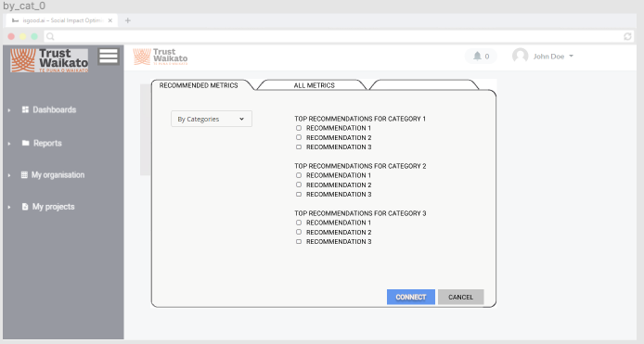Click the My organisation table icon
The image size is (644, 344).
[x=24, y=175]
